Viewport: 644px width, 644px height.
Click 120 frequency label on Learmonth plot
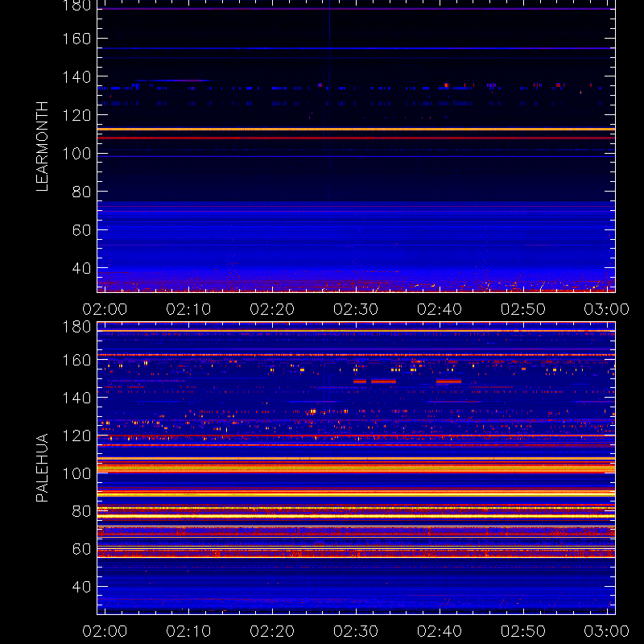[x=76, y=115]
